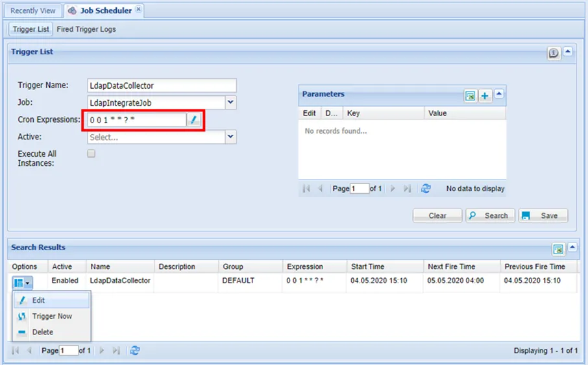Sort by Description column header
Viewport: 588px width, 365px height.
tap(186, 266)
